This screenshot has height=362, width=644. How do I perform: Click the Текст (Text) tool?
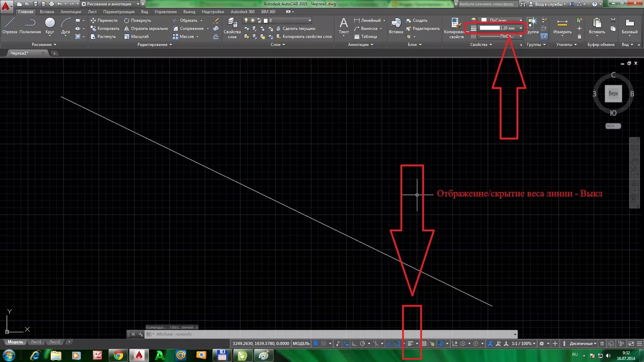pyautogui.click(x=344, y=26)
